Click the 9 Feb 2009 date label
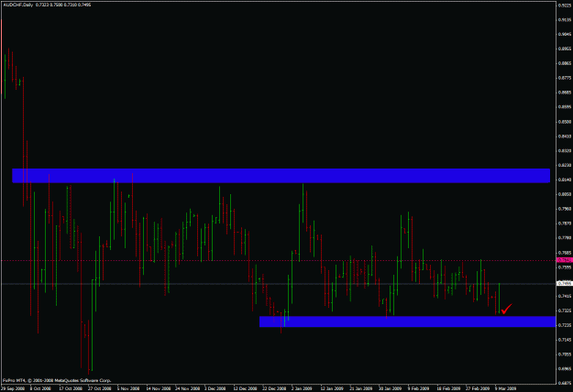573x392 pixels. click(418, 388)
